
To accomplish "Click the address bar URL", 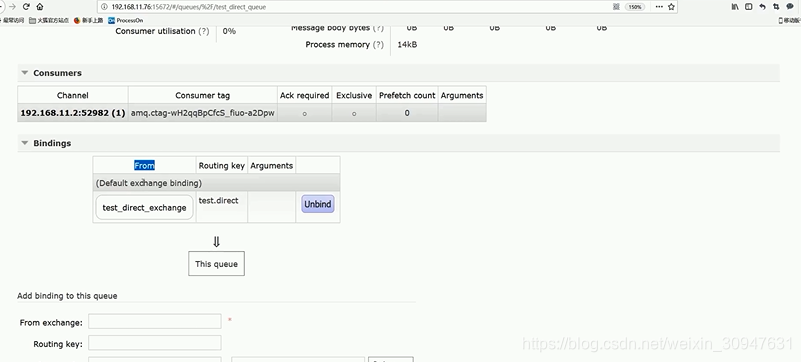I will coord(189,7).
